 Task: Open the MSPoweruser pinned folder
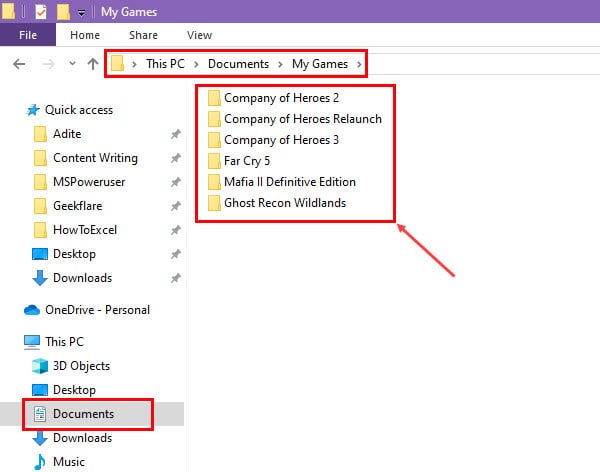[89, 182]
